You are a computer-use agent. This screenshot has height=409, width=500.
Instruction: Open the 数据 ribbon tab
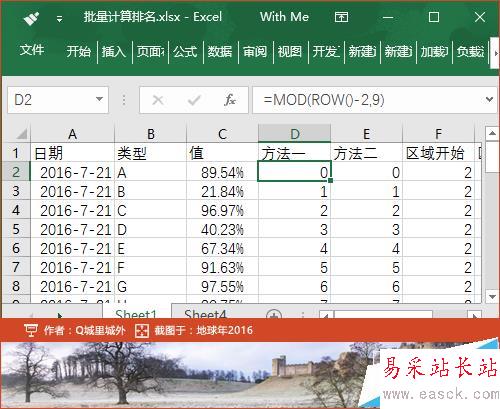click(220, 52)
